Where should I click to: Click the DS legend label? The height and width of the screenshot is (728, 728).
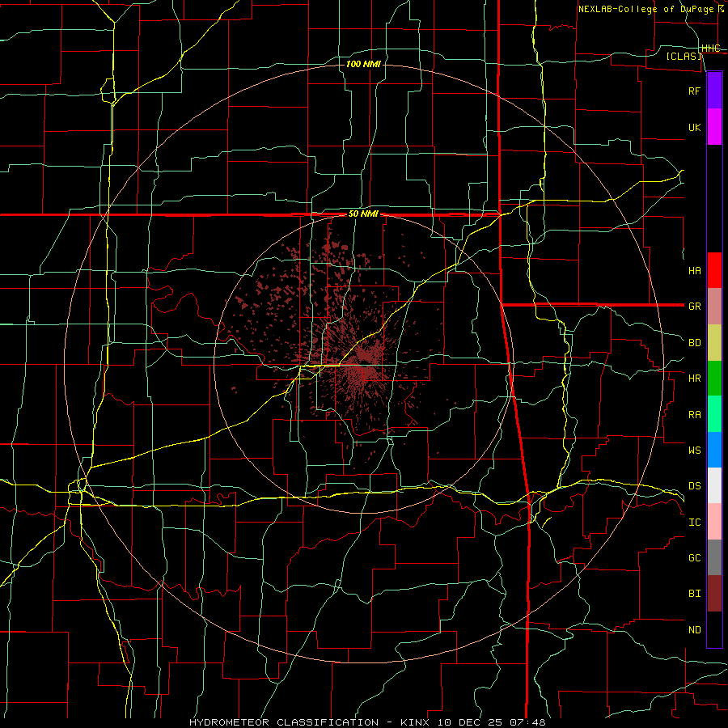694,486
